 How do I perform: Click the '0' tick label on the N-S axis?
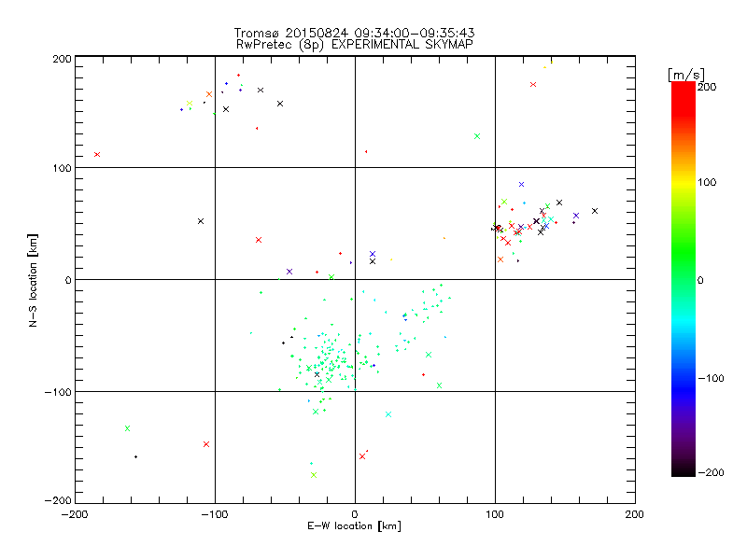(68, 280)
